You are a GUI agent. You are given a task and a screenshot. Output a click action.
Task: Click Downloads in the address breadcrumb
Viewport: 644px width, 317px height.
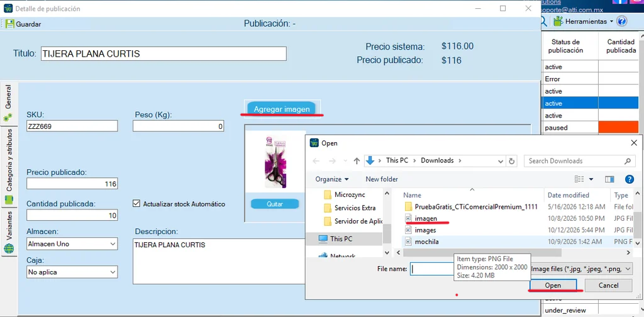pyautogui.click(x=438, y=160)
